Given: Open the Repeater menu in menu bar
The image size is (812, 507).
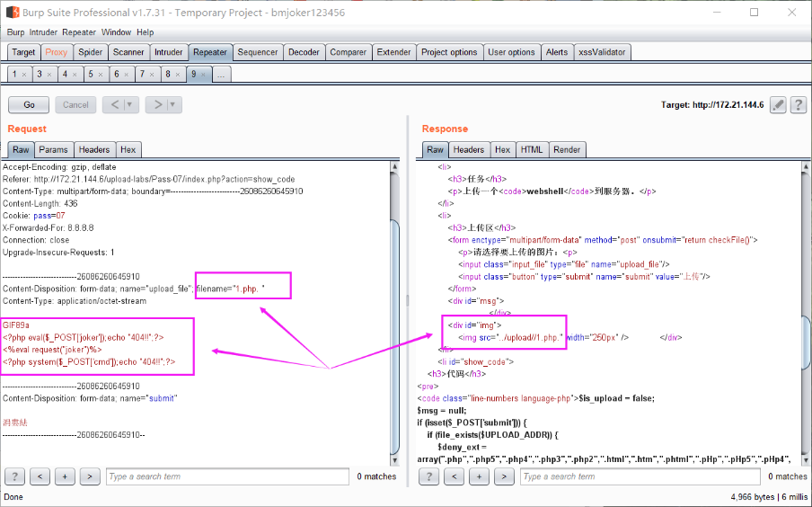Looking at the screenshot, I should (79, 32).
